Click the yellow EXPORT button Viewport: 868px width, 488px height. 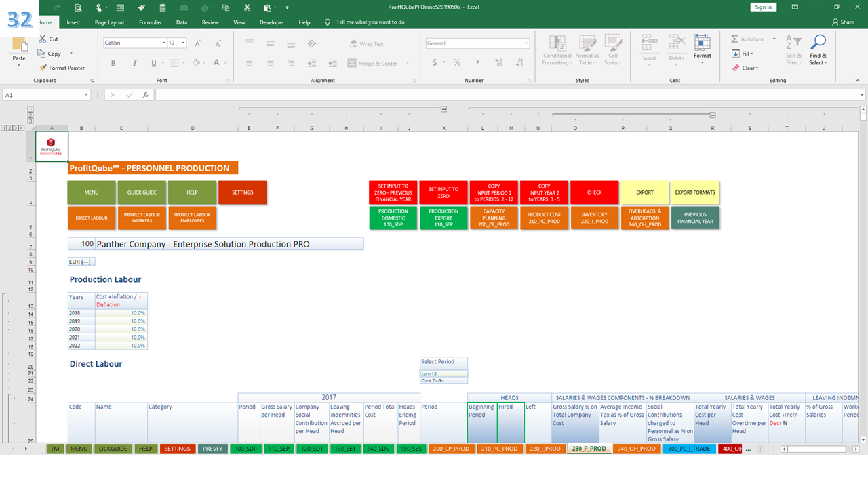click(x=645, y=192)
